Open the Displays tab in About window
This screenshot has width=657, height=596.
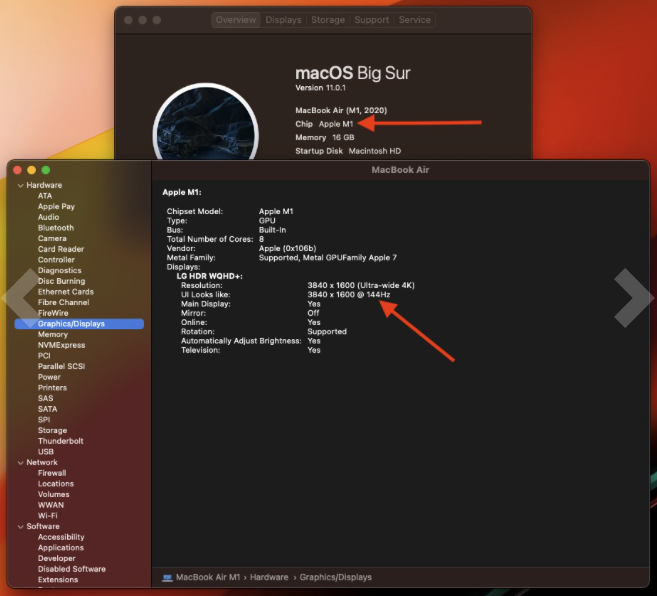point(283,20)
